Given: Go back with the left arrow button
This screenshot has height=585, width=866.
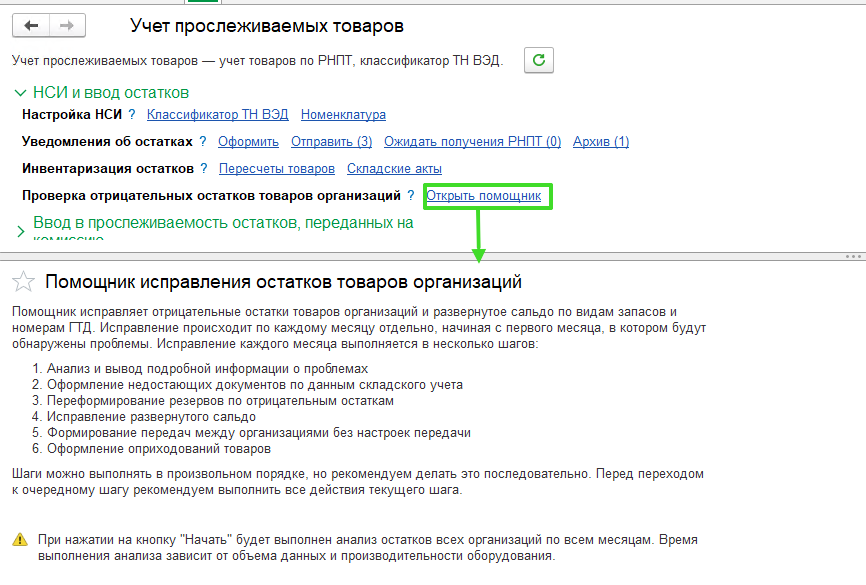Looking at the screenshot, I should click(x=31, y=25).
